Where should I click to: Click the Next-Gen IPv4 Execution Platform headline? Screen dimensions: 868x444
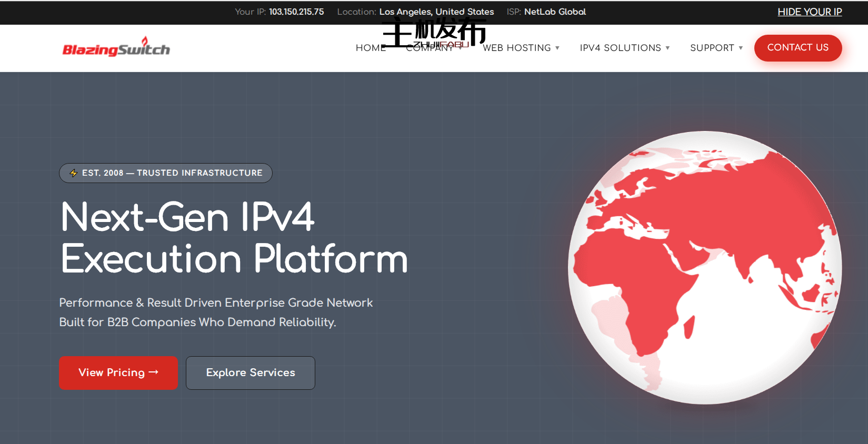pos(234,238)
